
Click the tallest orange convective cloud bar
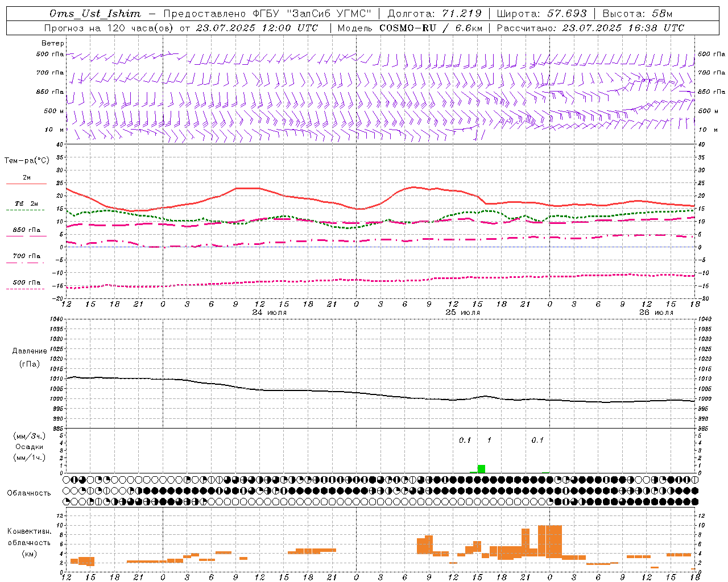pyautogui.click(x=550, y=541)
